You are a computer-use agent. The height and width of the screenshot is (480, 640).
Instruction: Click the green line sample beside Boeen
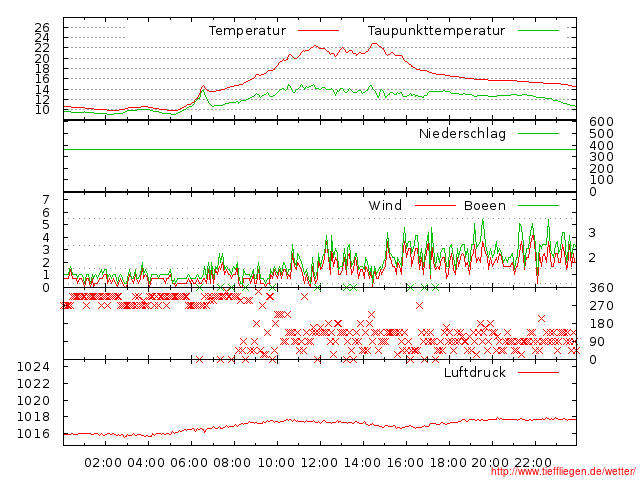coord(538,205)
